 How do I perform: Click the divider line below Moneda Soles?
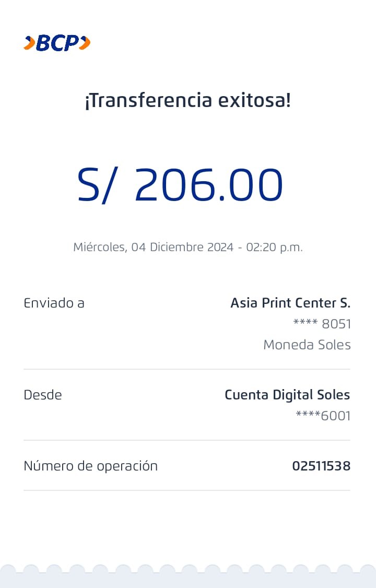pyautogui.click(x=187, y=369)
